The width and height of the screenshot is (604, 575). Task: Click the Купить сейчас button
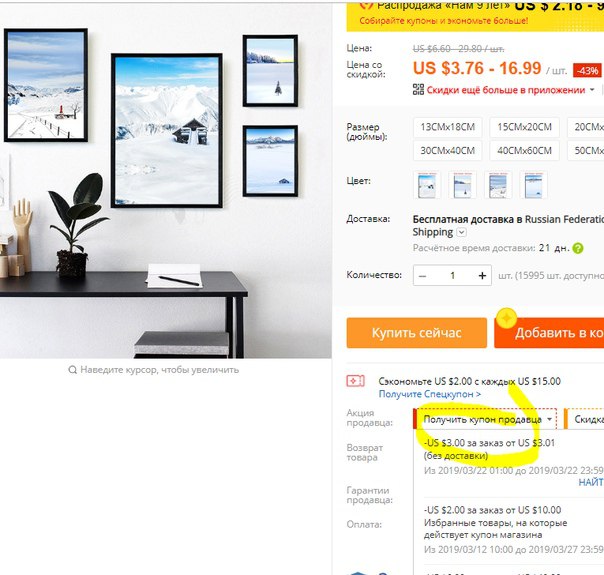click(416, 333)
